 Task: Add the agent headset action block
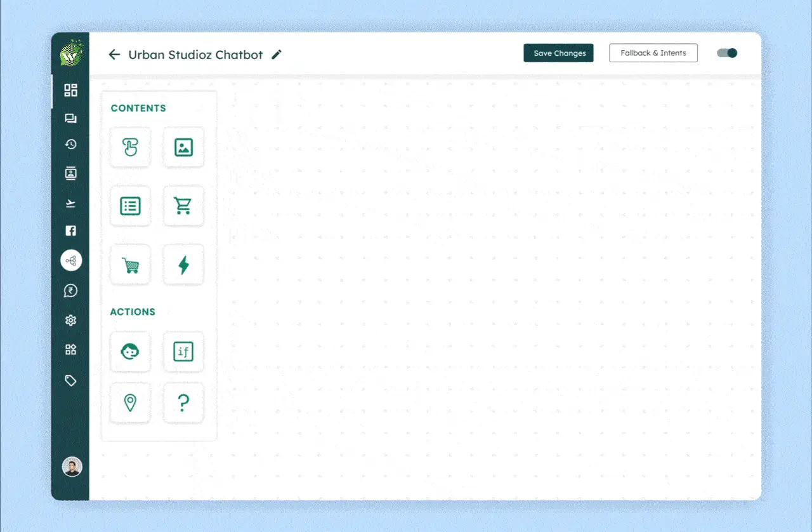click(130, 351)
